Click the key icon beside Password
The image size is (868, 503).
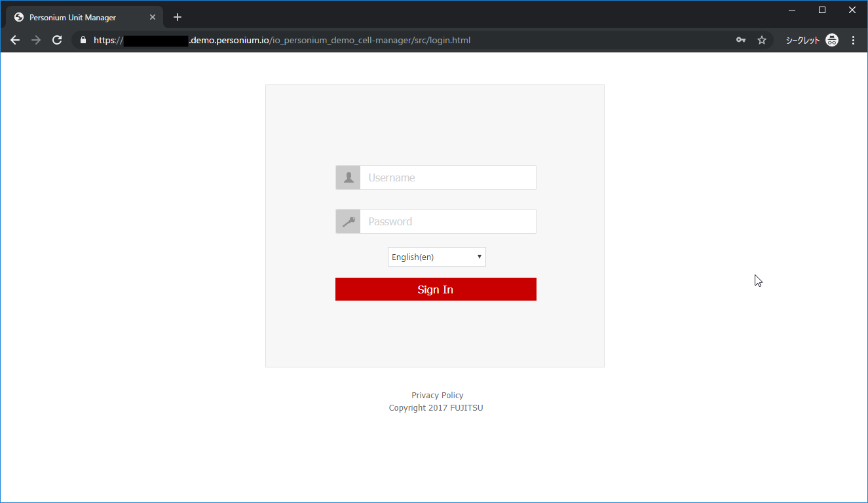tap(348, 221)
